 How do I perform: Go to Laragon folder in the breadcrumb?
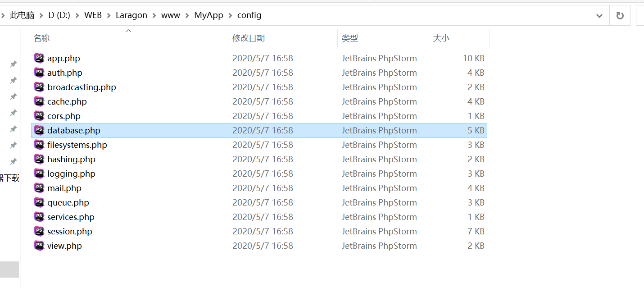click(132, 15)
